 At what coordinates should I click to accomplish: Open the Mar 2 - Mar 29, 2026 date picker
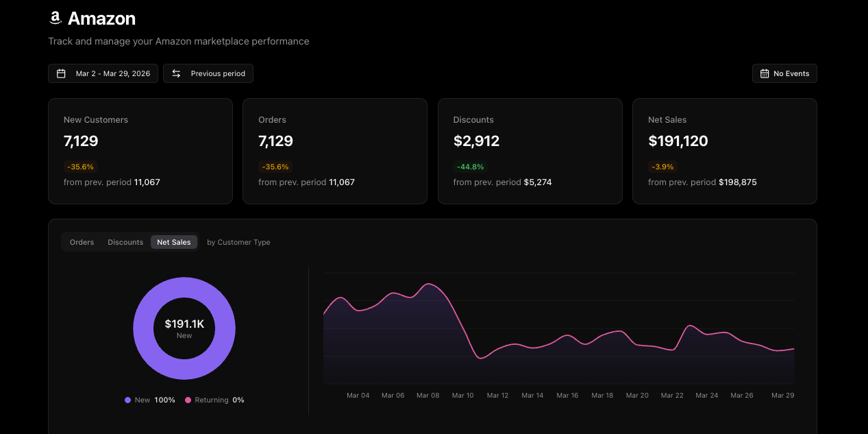pos(103,73)
